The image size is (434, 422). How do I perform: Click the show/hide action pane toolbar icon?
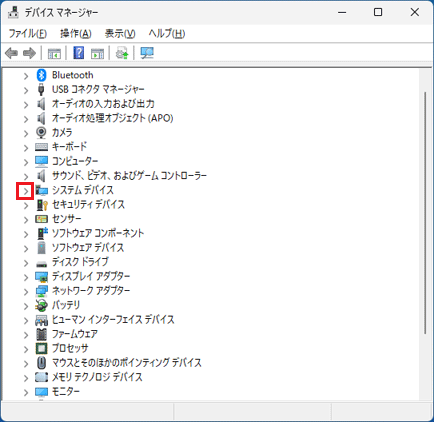(97, 53)
